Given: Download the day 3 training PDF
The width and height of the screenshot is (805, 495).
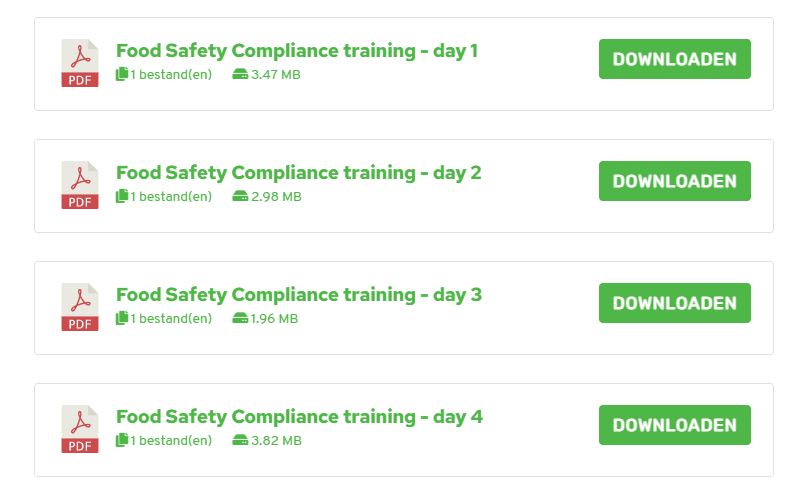Looking at the screenshot, I should click(x=675, y=303).
